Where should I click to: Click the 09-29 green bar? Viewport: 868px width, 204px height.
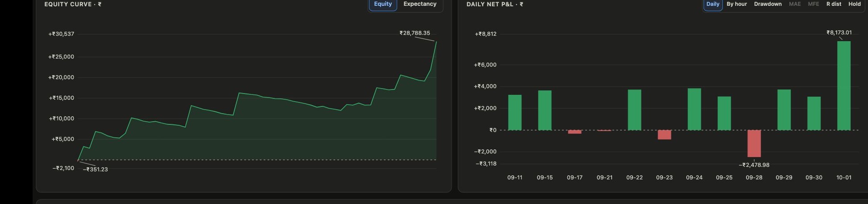(784, 110)
